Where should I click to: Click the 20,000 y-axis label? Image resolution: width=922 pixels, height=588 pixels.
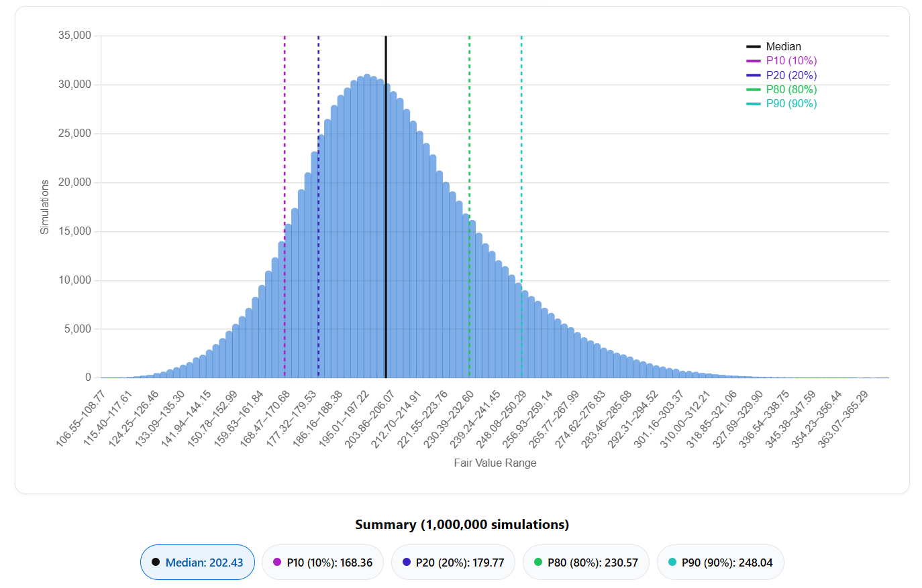(74, 182)
